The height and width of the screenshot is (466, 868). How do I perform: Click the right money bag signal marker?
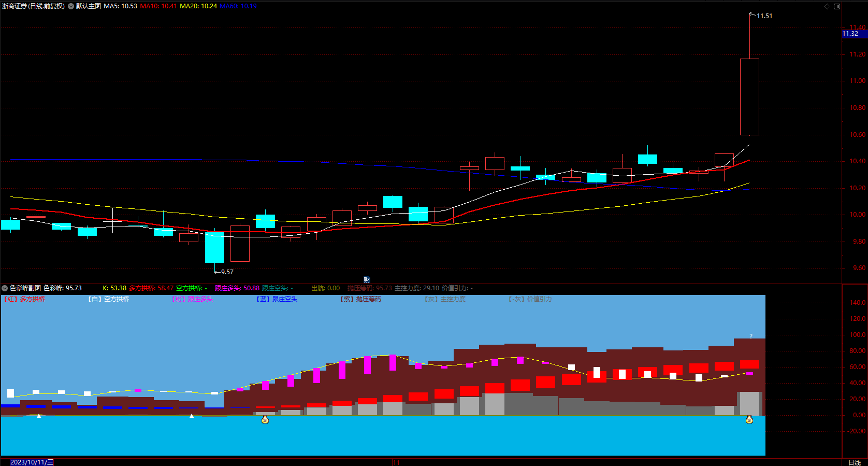749,419
